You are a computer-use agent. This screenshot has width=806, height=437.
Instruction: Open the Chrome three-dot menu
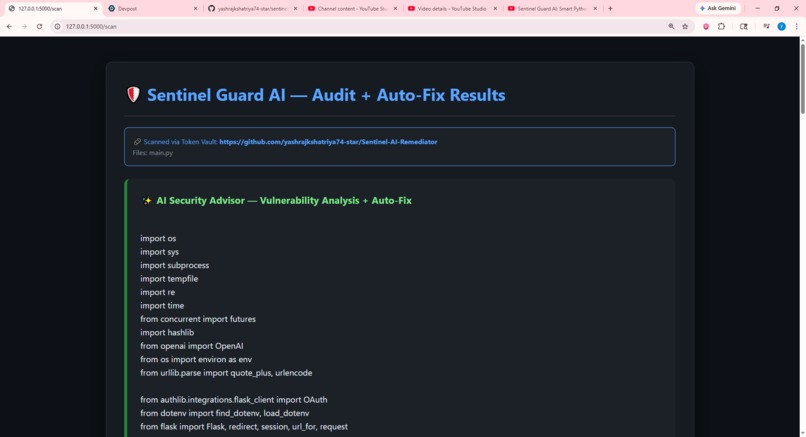pyautogui.click(x=796, y=26)
